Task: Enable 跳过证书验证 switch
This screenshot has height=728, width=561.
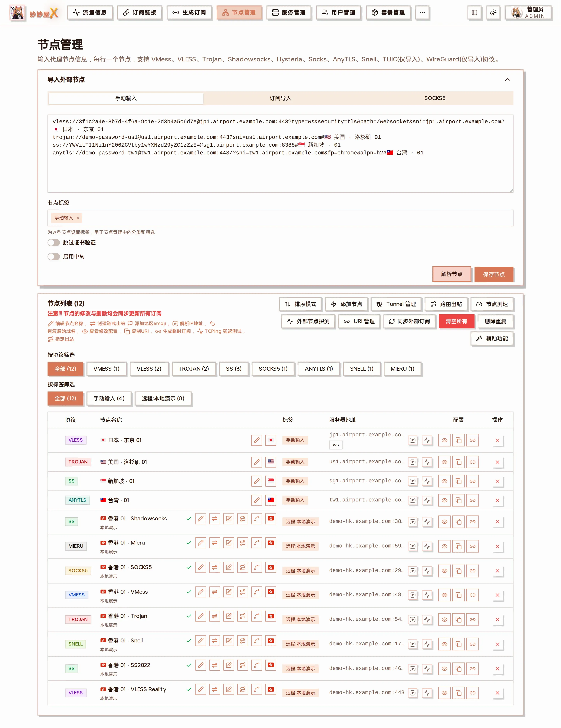Action: click(54, 243)
